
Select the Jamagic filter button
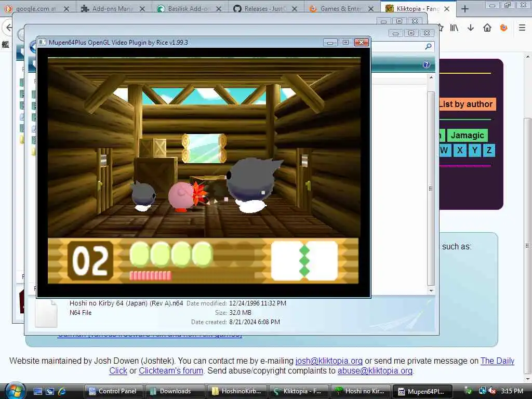[467, 136]
